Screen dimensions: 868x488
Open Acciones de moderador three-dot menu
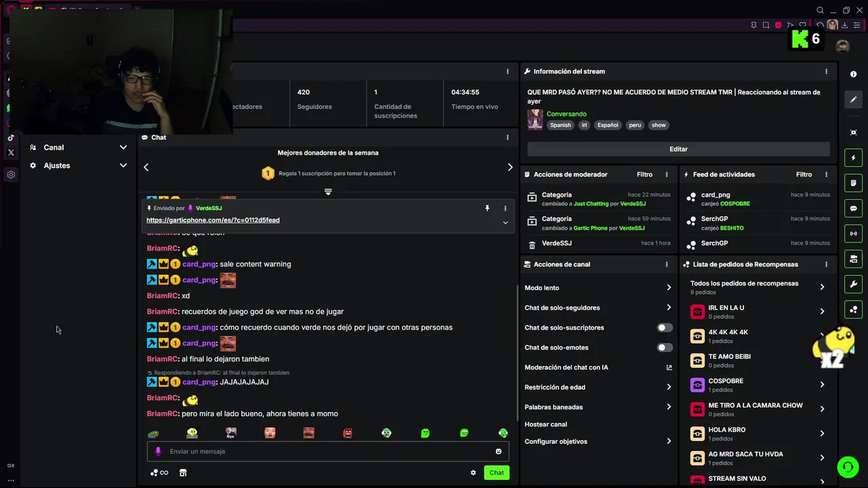pos(667,174)
